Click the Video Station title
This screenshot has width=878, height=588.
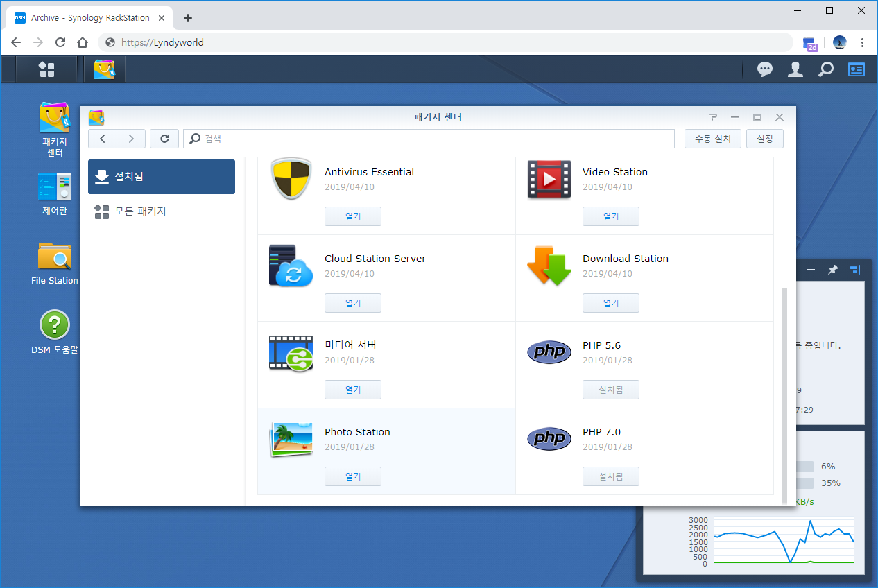615,172
